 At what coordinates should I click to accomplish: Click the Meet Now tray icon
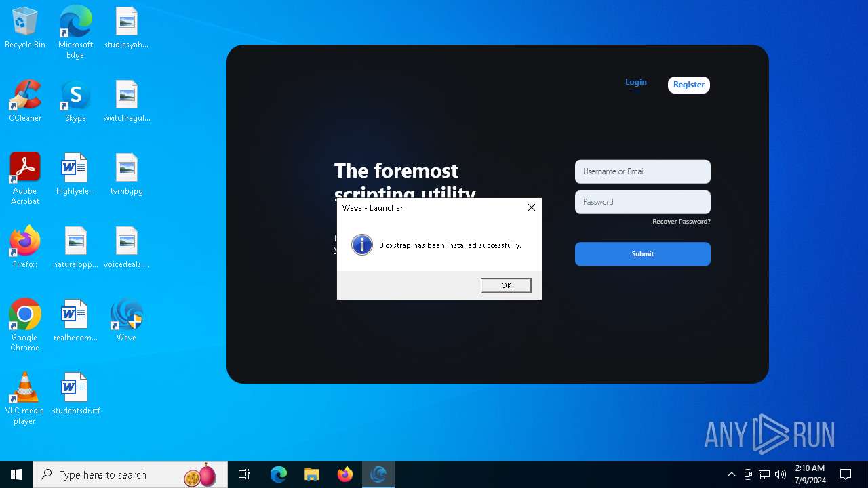748,474
